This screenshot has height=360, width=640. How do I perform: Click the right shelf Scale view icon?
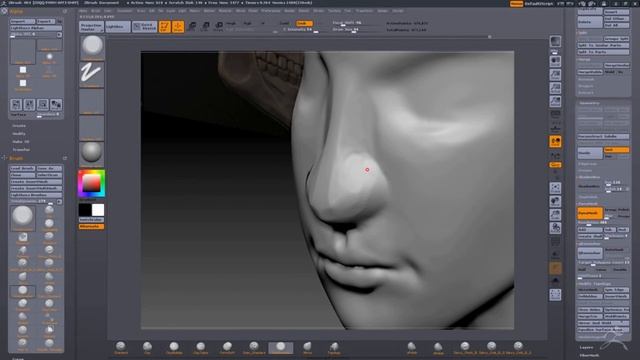point(555,215)
